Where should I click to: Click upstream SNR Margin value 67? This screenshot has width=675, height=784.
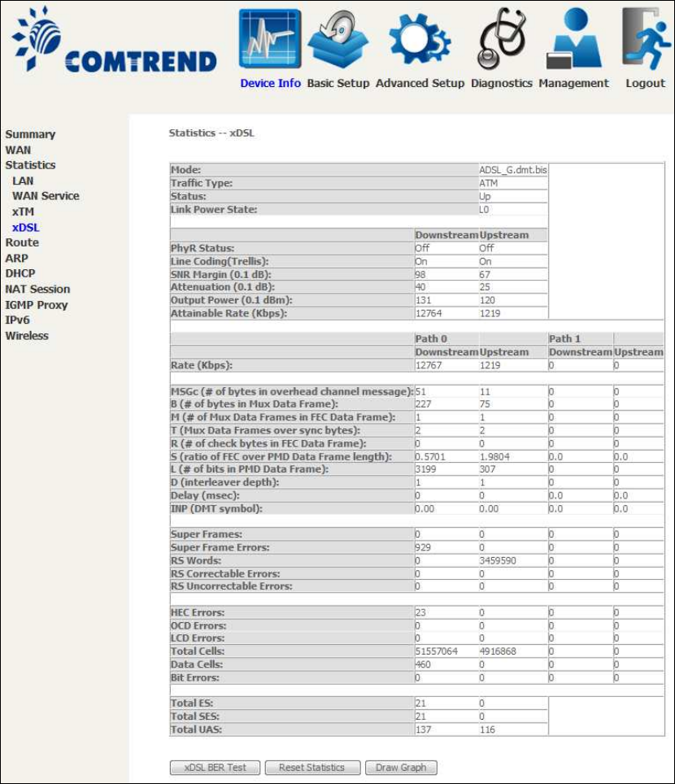[x=485, y=275]
